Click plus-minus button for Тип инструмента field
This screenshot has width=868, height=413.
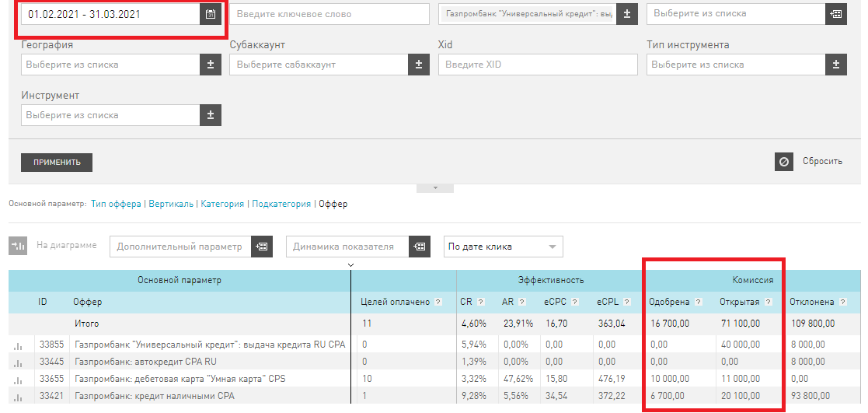pos(836,65)
